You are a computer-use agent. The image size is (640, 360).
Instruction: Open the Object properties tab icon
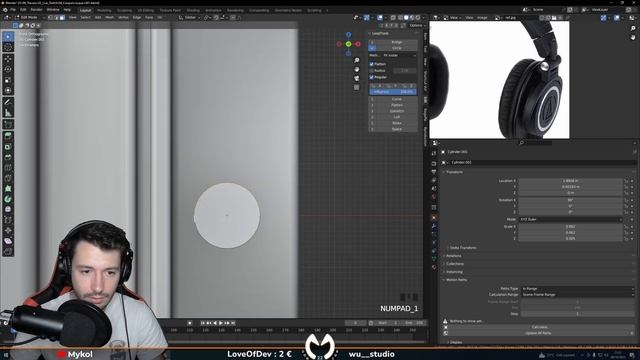click(434, 218)
